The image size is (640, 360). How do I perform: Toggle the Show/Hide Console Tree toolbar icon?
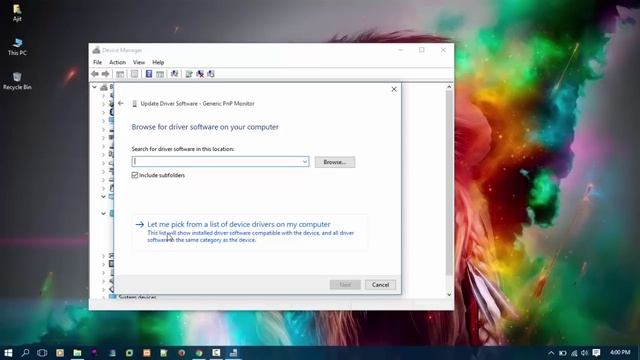coord(120,74)
